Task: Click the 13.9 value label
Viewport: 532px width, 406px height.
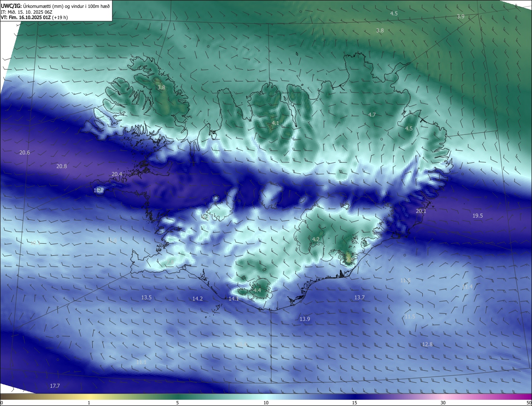Action: [305, 318]
